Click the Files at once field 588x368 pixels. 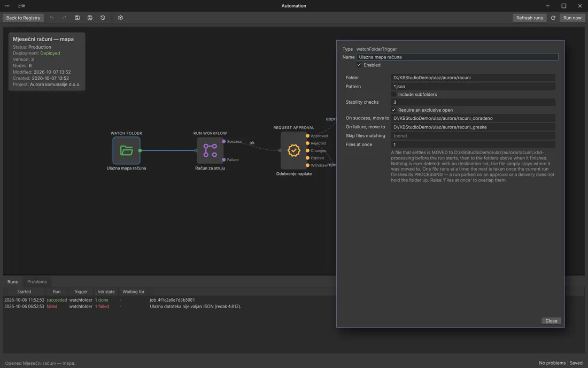pyautogui.click(x=473, y=144)
